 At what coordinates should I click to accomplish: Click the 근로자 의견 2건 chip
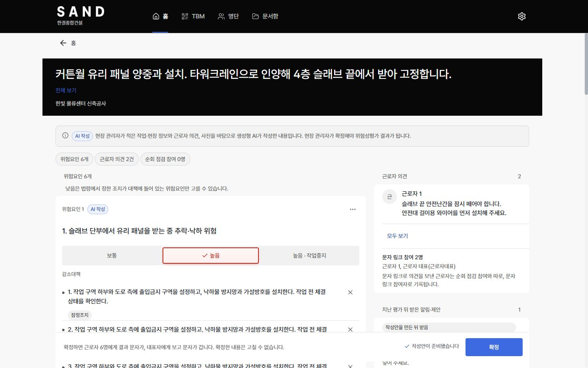[x=117, y=159]
